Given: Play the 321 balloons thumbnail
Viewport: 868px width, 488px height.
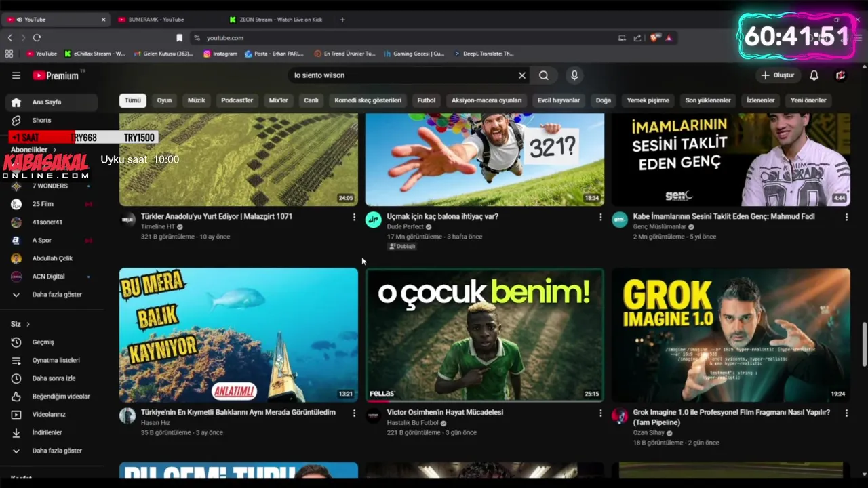Looking at the screenshot, I should pyautogui.click(x=485, y=159).
